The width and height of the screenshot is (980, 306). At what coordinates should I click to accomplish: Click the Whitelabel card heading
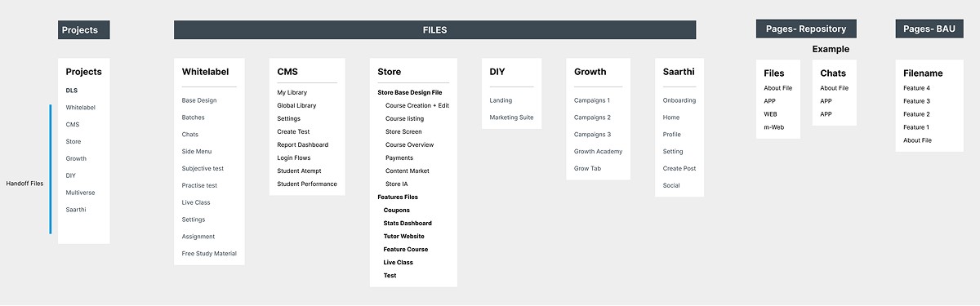coord(206,72)
